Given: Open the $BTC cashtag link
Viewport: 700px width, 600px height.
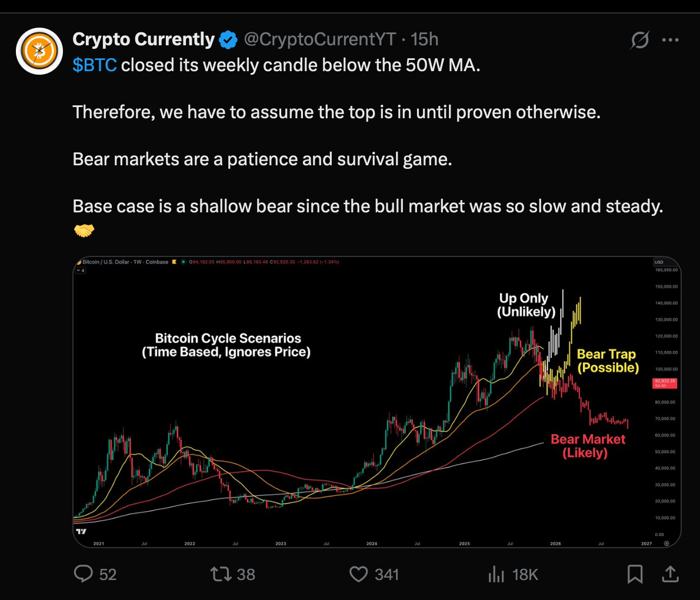Looking at the screenshot, I should click(93, 65).
